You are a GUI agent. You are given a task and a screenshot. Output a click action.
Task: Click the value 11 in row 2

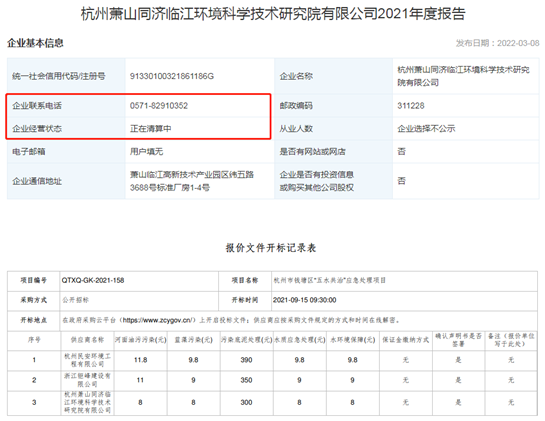140,380
